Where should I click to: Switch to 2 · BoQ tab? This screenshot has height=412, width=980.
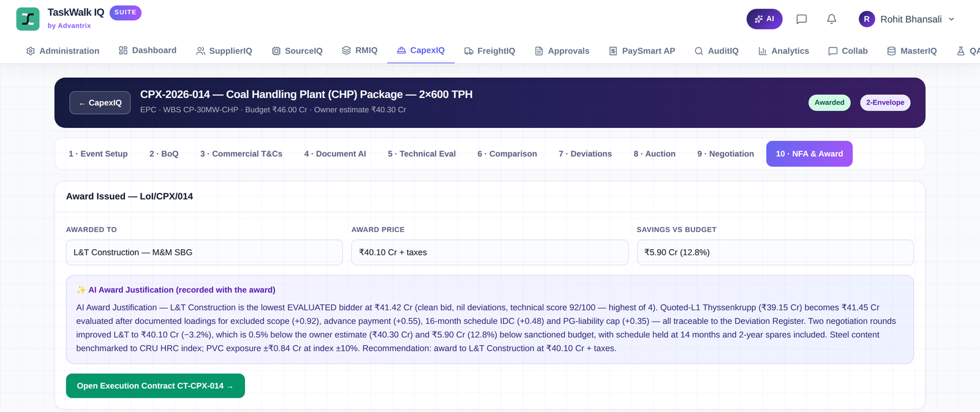(x=164, y=154)
